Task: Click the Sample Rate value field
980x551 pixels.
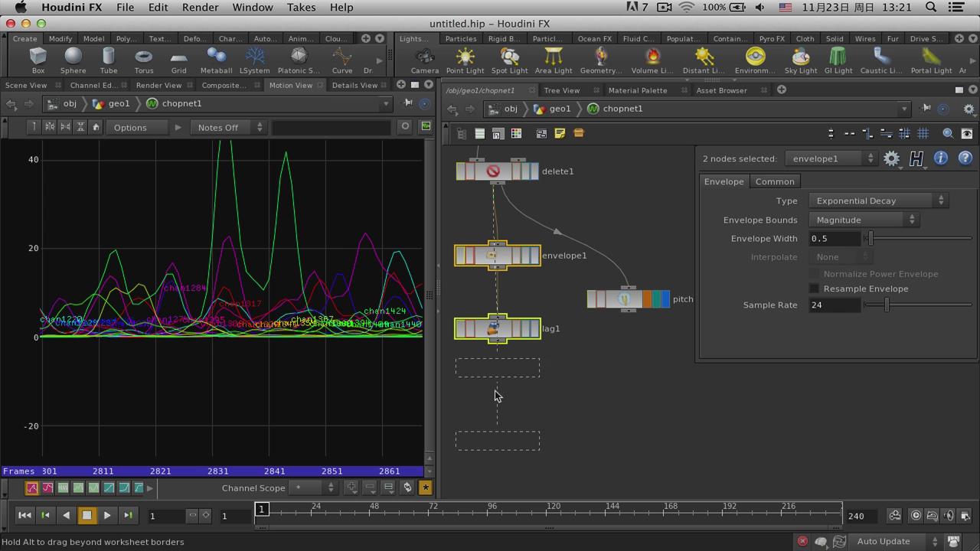Action: [x=835, y=305]
